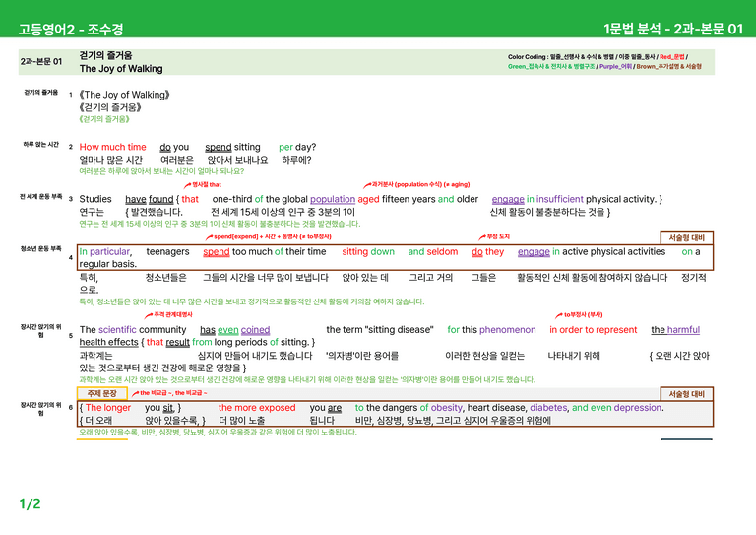Click the '서술형 대비' tag on sentence 6
Viewport: 756px width, 535px height.
pyautogui.click(x=686, y=394)
